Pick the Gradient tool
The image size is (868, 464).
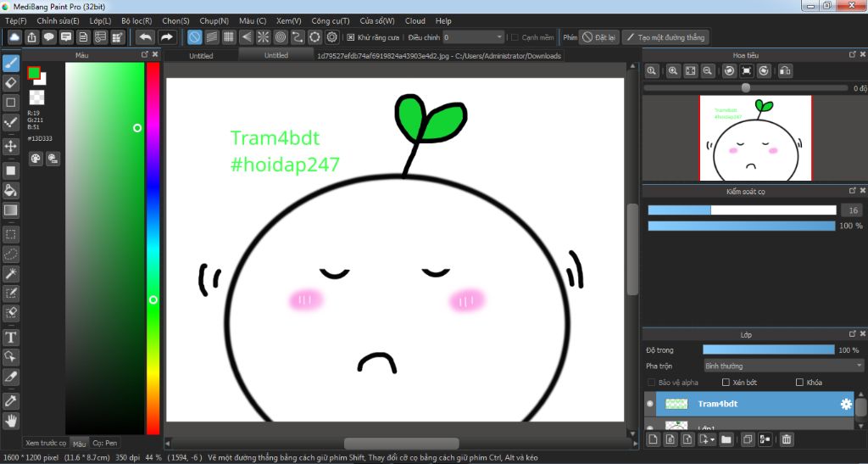pos(11,210)
